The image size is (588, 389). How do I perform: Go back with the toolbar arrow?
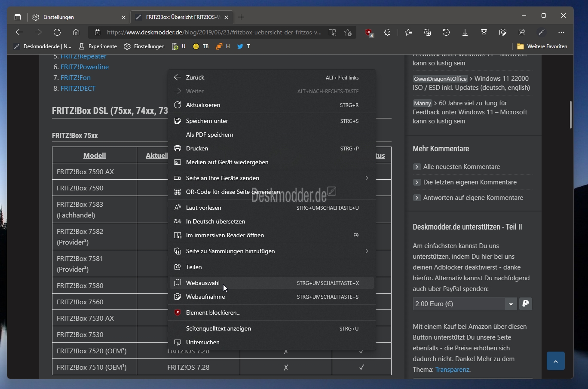point(19,32)
